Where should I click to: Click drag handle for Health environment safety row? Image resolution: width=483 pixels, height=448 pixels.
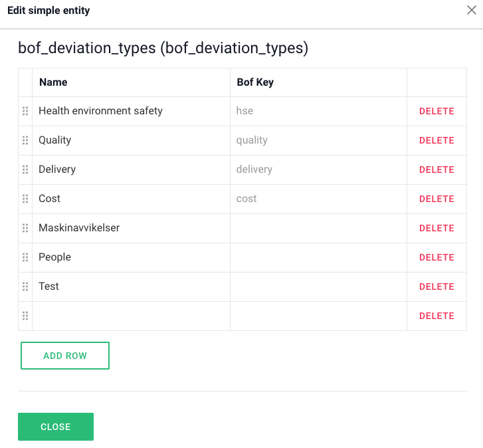click(x=25, y=111)
